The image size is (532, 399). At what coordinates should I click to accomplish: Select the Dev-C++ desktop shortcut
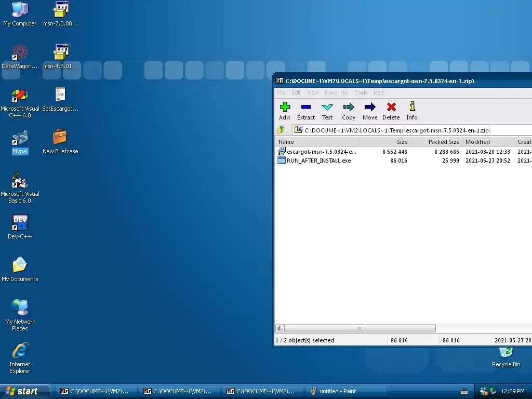[20, 227]
